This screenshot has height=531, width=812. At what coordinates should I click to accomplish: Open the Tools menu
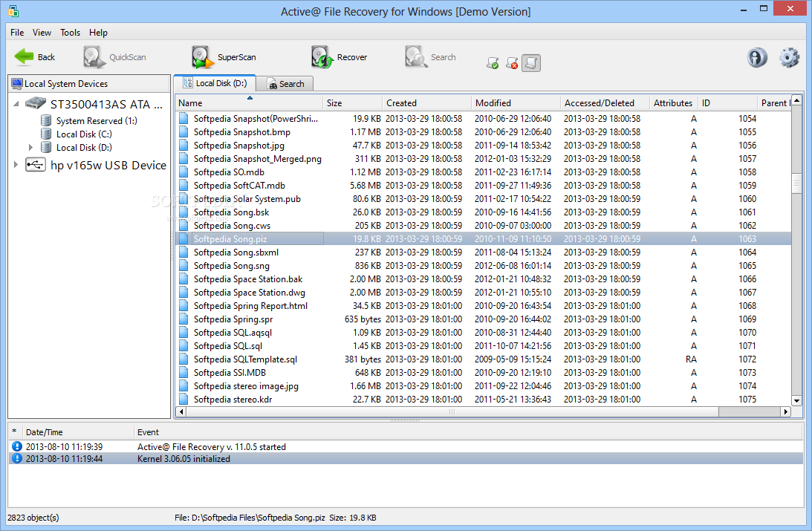click(x=70, y=33)
